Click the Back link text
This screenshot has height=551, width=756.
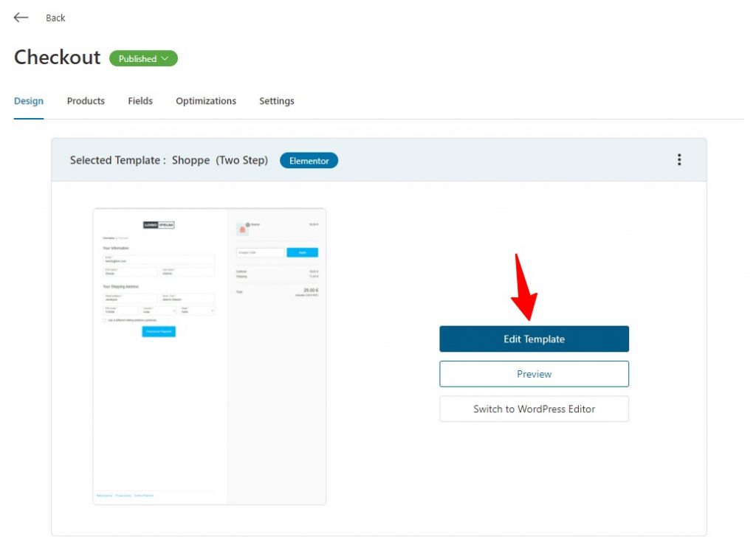pos(55,18)
